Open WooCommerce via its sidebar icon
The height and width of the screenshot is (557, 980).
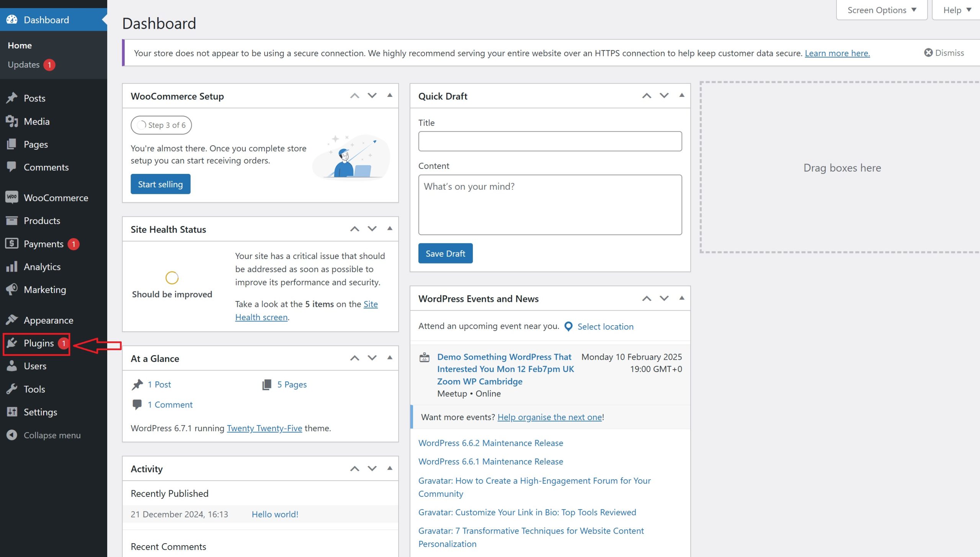tap(12, 197)
